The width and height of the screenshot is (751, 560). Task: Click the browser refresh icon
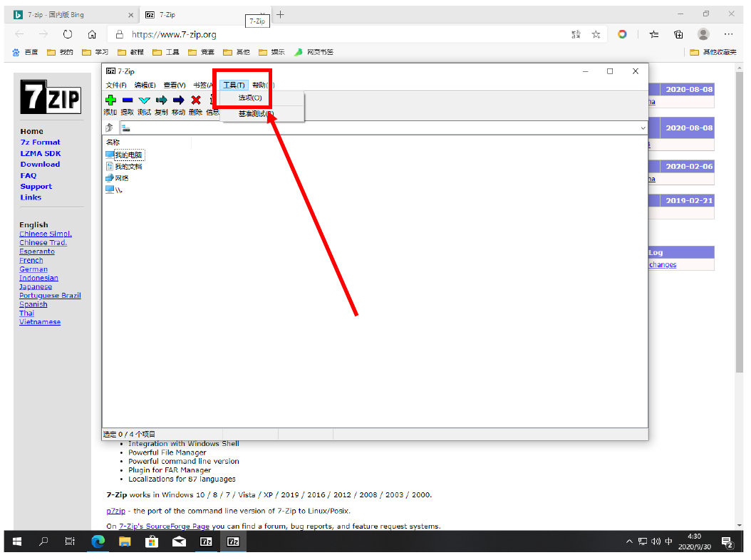click(68, 34)
